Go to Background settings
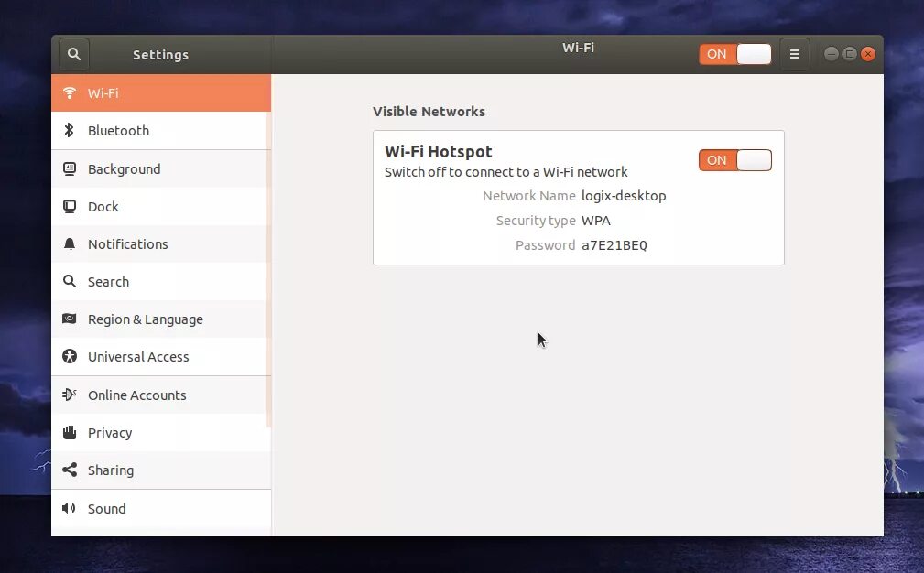Image resolution: width=924 pixels, height=573 pixels. point(161,169)
